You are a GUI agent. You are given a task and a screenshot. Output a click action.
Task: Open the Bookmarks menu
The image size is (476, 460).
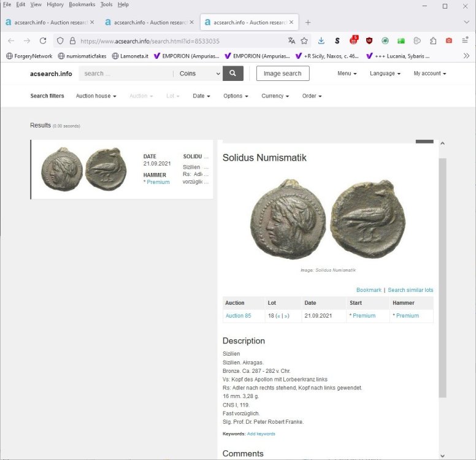coord(82,4)
